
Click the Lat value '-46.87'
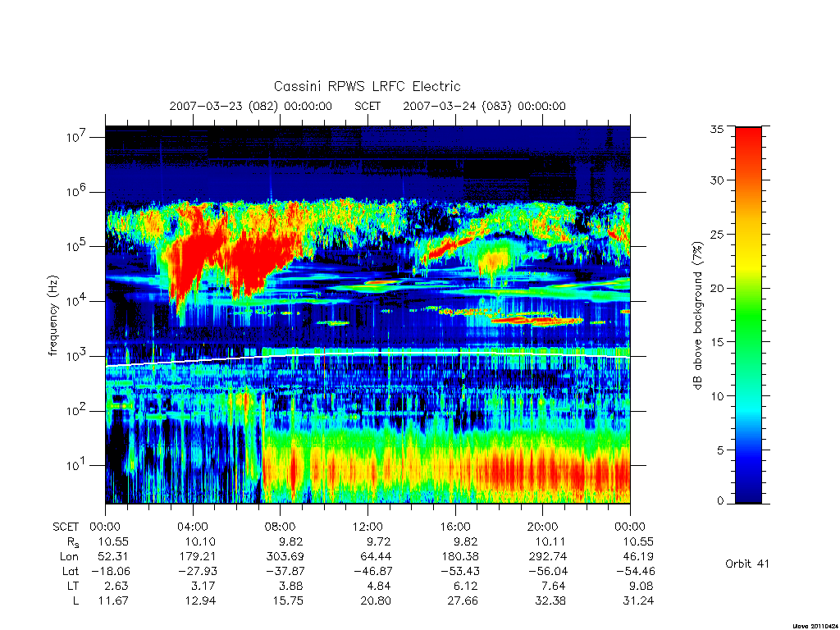click(372, 571)
